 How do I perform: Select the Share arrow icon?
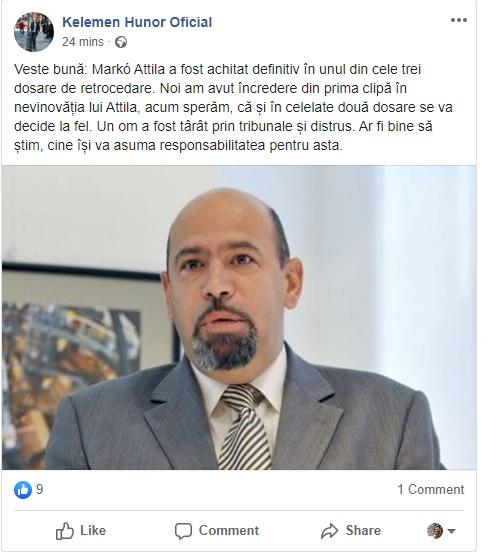point(330,531)
